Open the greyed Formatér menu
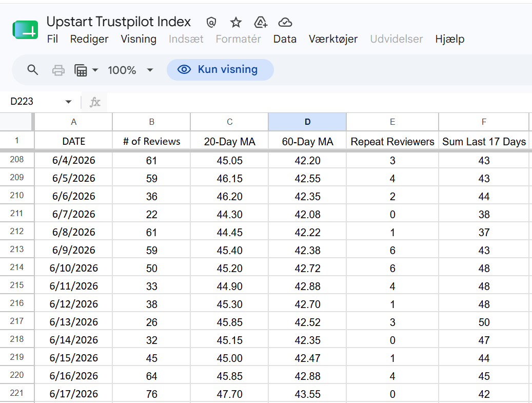Image resolution: width=532 pixels, height=403 pixels. point(238,39)
